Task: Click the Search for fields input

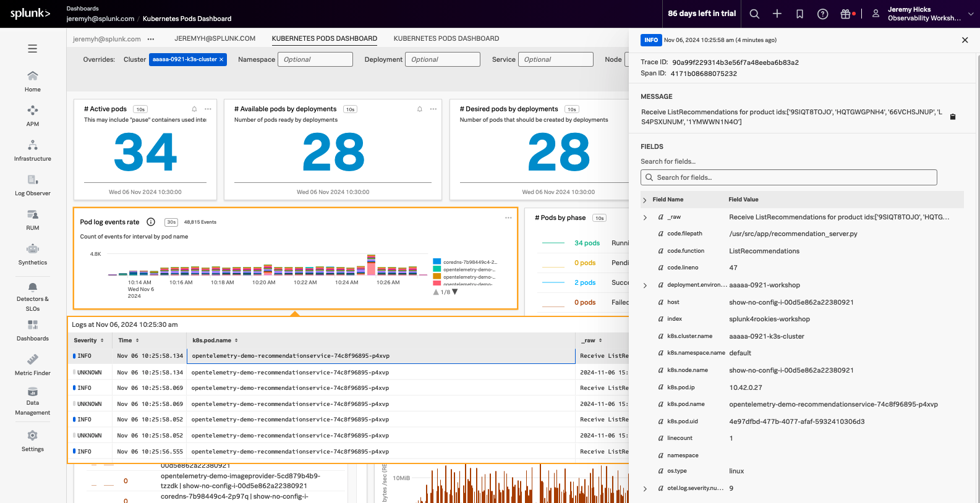Action: coord(788,177)
